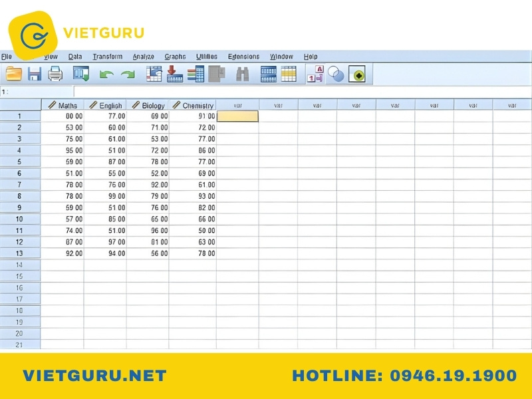Screen dimensions: 532x399
Task: Click the cell reference box showing "1 :"
Action: click(x=37, y=92)
